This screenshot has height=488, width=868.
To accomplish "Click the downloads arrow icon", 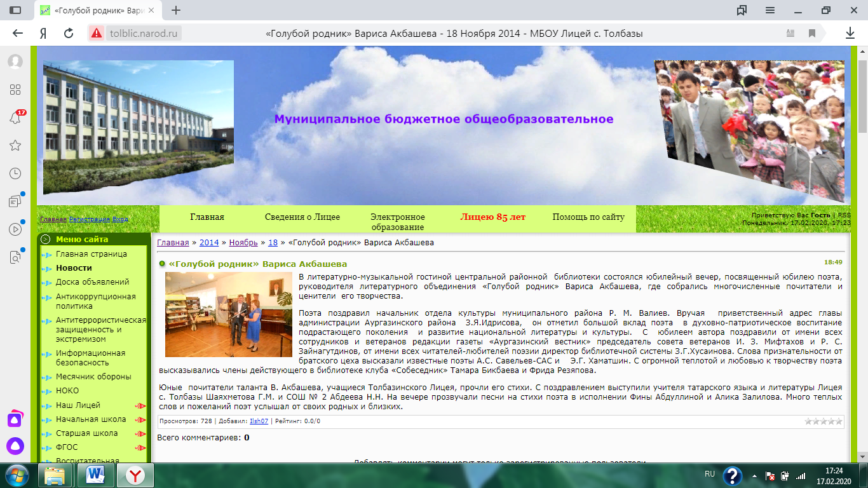I will click(850, 33).
